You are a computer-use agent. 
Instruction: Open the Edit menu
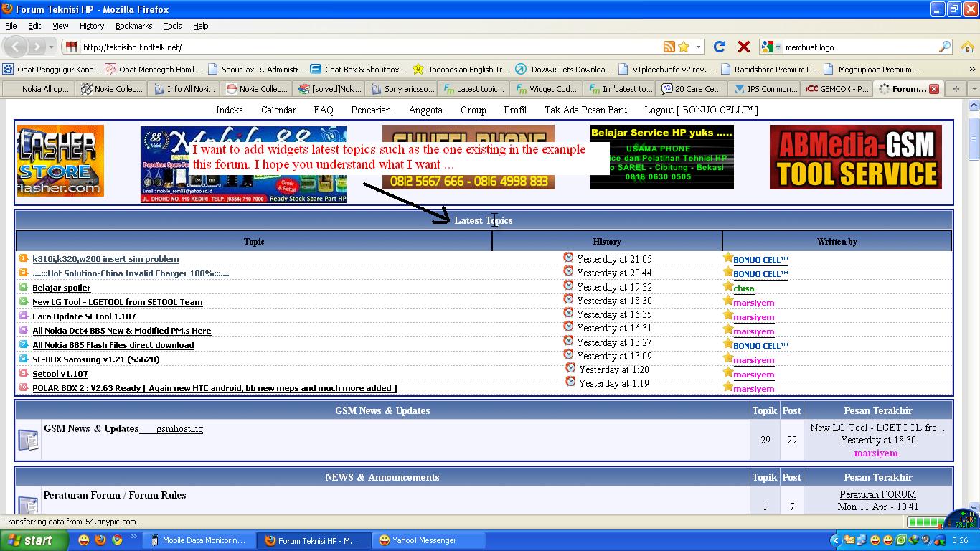coord(34,26)
